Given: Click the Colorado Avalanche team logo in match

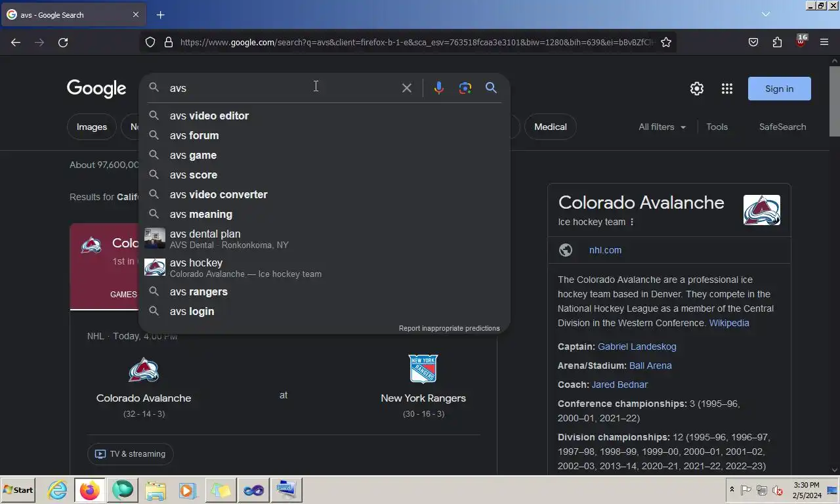Looking at the screenshot, I should pyautogui.click(x=144, y=369).
